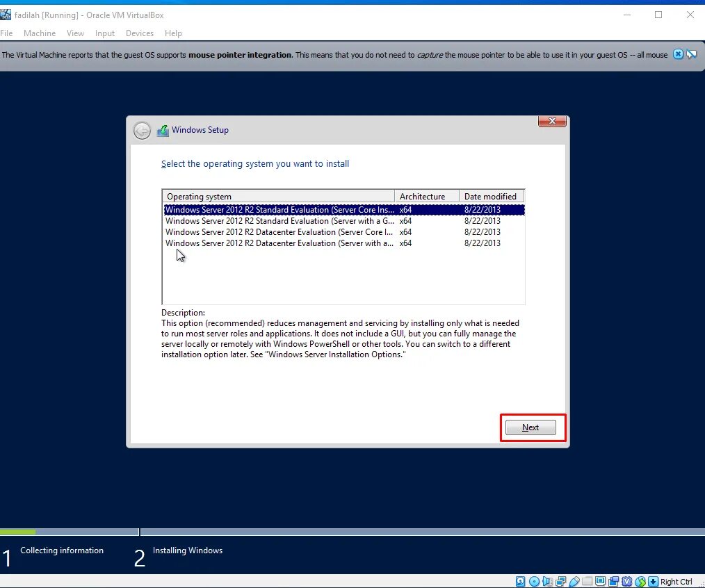Open the Devices menu
The height and width of the screenshot is (588, 705).
pyautogui.click(x=139, y=33)
